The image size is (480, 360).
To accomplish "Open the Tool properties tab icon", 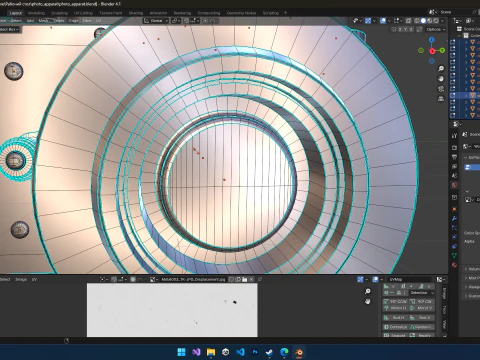I will 454,136.
